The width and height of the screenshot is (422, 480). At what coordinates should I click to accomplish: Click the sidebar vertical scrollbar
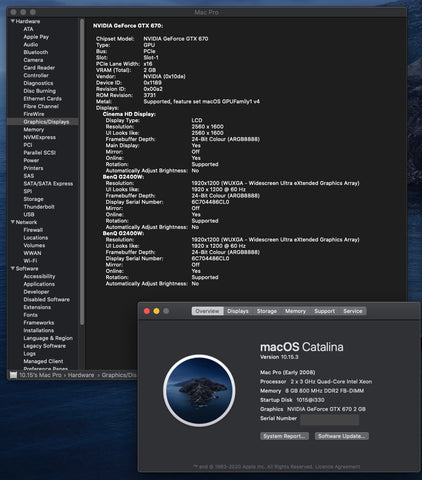coord(82,172)
